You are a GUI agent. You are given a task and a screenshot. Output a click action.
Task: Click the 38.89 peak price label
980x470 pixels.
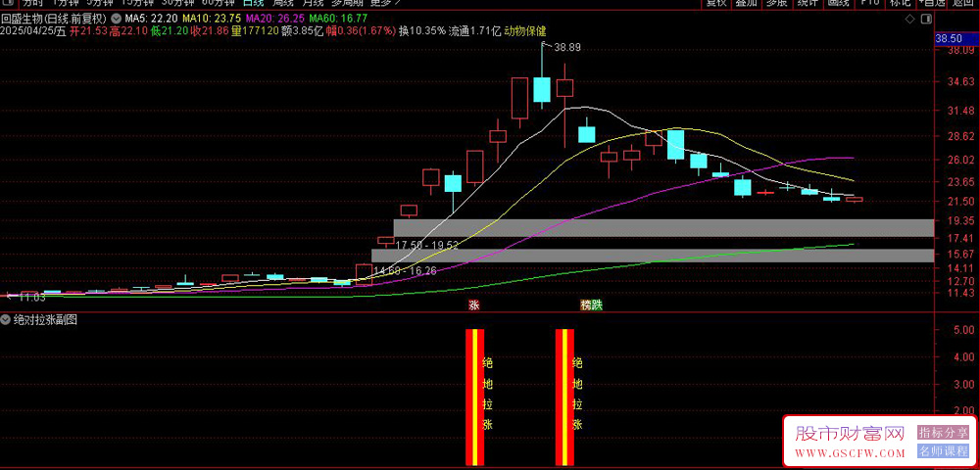[566, 47]
